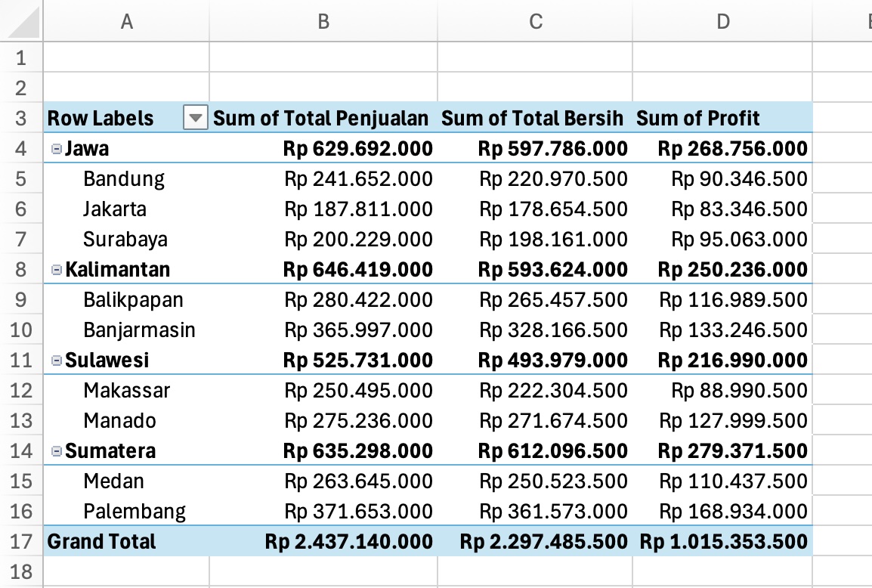
Task: Select the Banjarmasin row label
Action: pos(140,330)
